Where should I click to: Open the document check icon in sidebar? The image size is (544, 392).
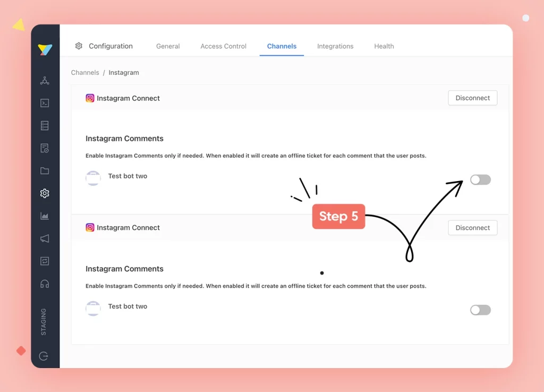pyautogui.click(x=45, y=148)
